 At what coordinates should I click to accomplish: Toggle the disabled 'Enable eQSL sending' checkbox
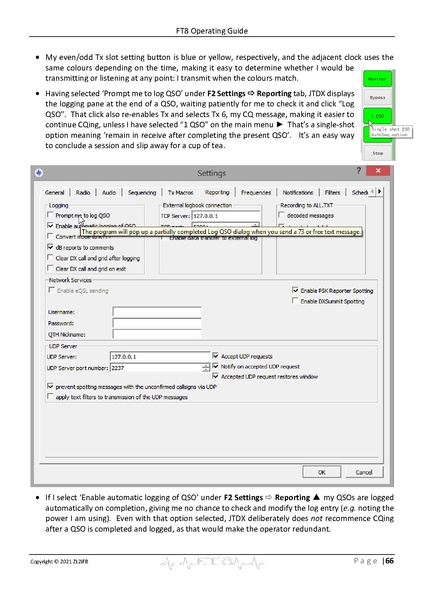(x=51, y=290)
